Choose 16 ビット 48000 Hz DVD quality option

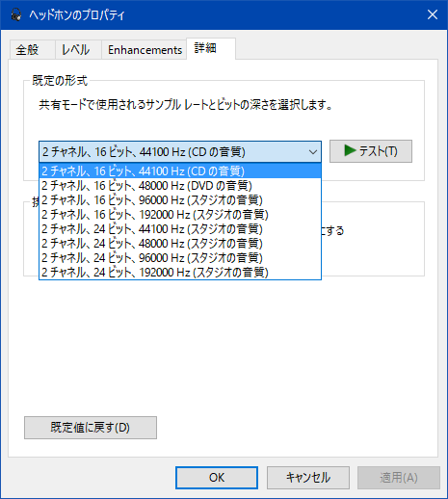tap(180, 186)
